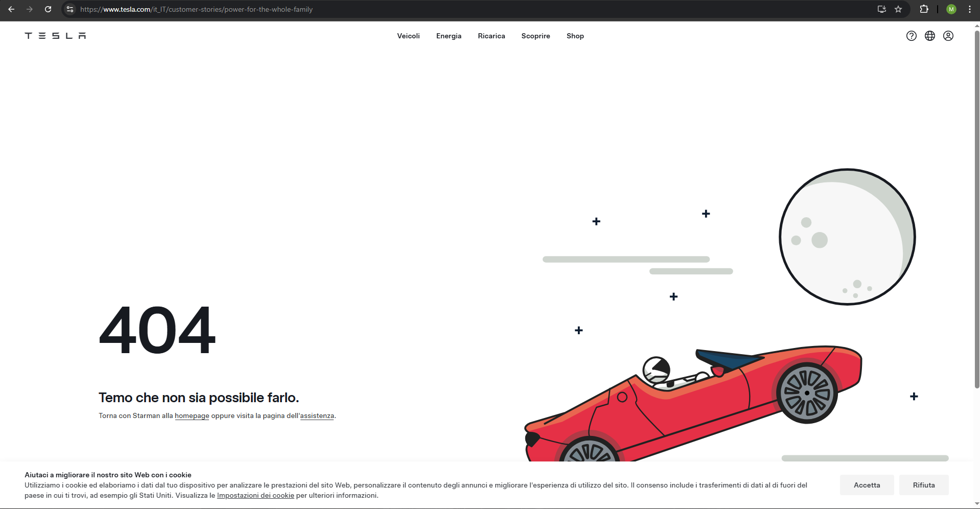Reload the page with the refresh icon
This screenshot has width=980, height=509.
tap(48, 9)
